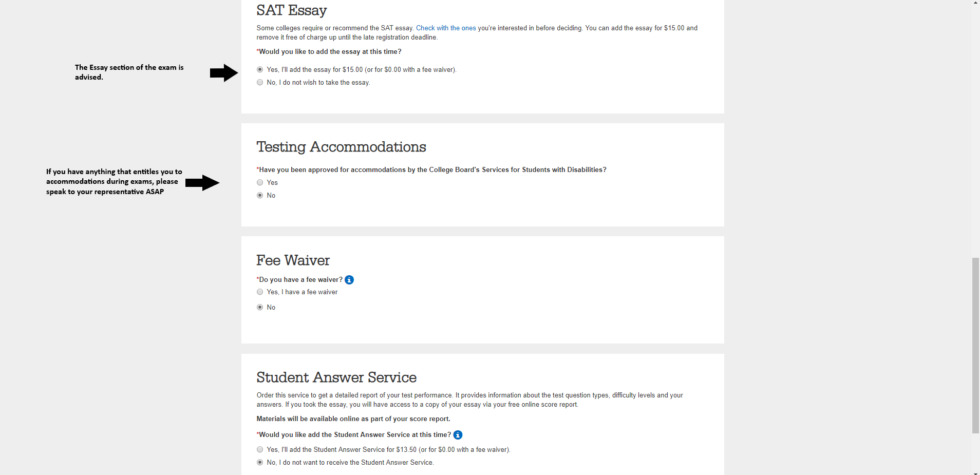Select Yes, I have a fee waiver

point(260,292)
